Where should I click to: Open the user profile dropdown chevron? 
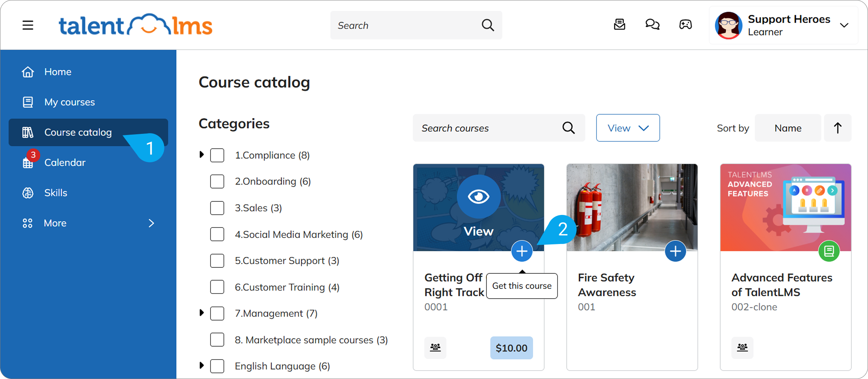pyautogui.click(x=844, y=25)
